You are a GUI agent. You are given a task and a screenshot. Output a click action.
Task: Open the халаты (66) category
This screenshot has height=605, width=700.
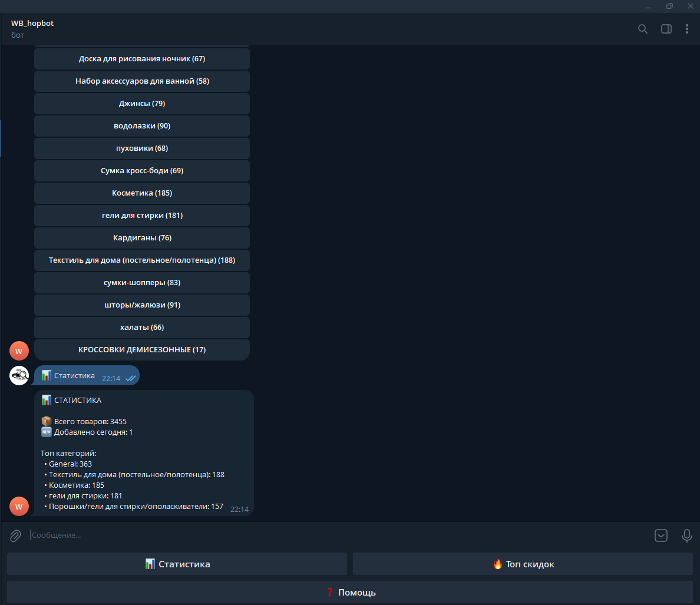tap(142, 327)
